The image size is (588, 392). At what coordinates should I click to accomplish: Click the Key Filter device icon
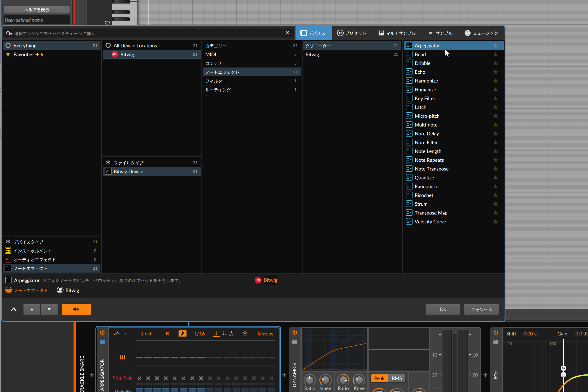click(409, 98)
